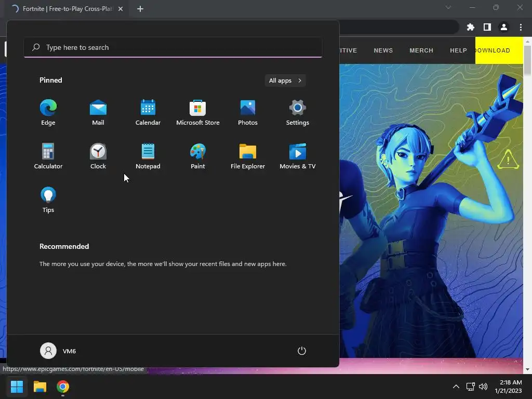Viewport: 532px width, 399px height.
Task: Open NEWS on Fortnite site
Action: (x=383, y=50)
